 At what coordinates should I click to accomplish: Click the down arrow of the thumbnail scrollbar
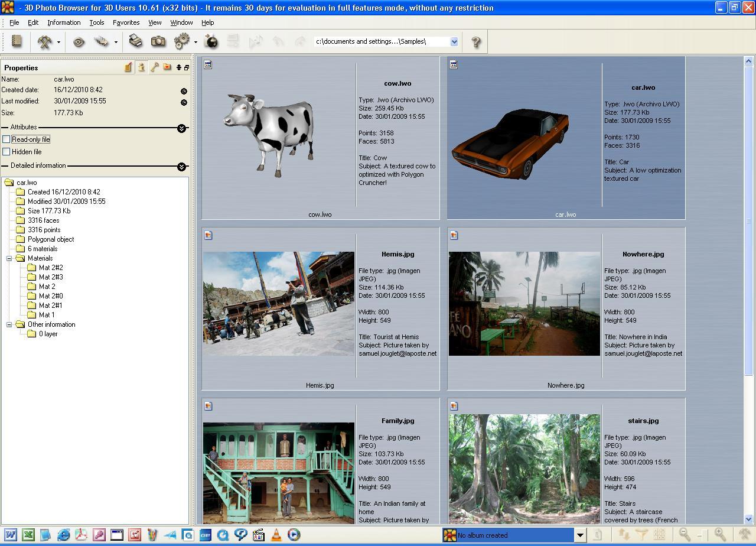[748, 519]
